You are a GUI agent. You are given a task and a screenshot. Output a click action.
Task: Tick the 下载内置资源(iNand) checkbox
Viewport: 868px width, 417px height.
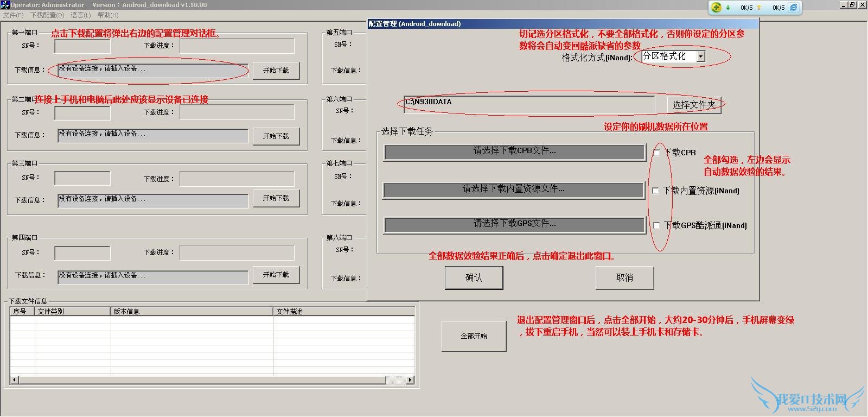coord(655,191)
